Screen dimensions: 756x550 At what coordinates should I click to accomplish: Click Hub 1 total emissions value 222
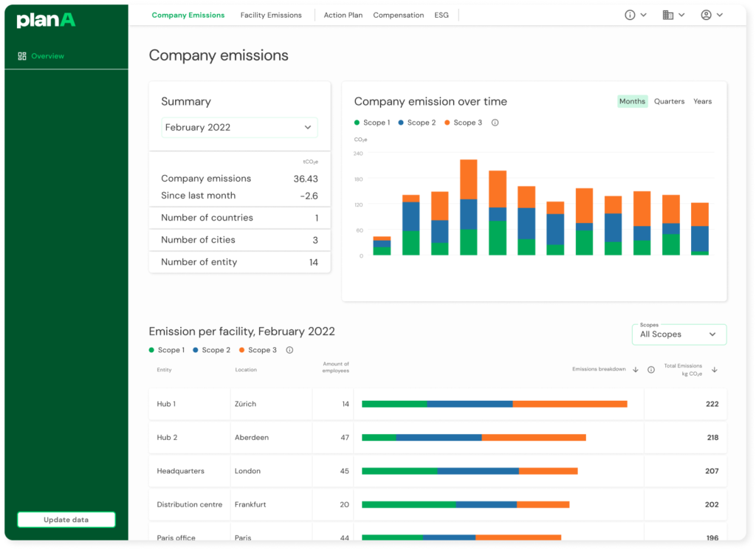click(x=712, y=404)
